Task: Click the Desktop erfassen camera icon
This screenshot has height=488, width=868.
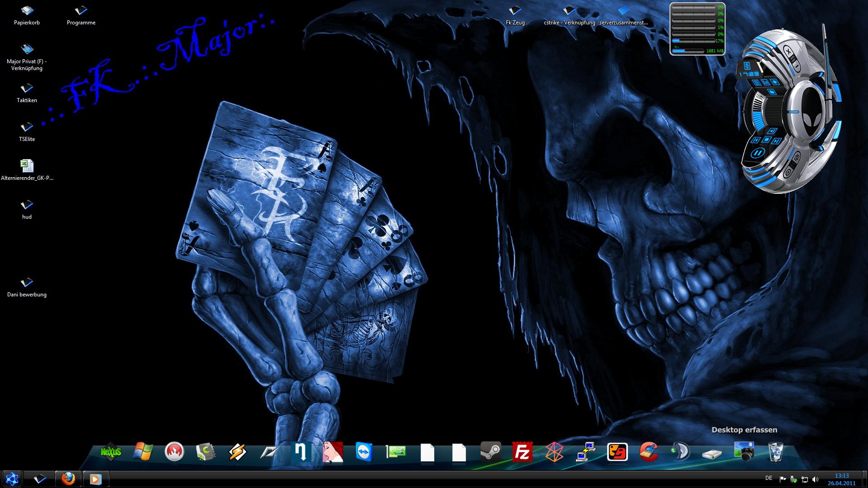Action: [x=744, y=452]
